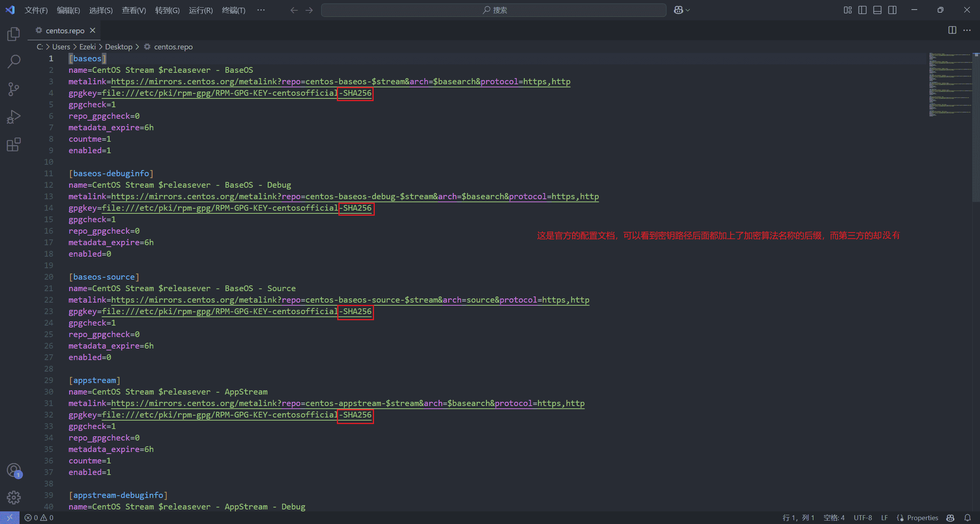Open the 运行(R) menu
980x524 pixels.
[x=201, y=10]
